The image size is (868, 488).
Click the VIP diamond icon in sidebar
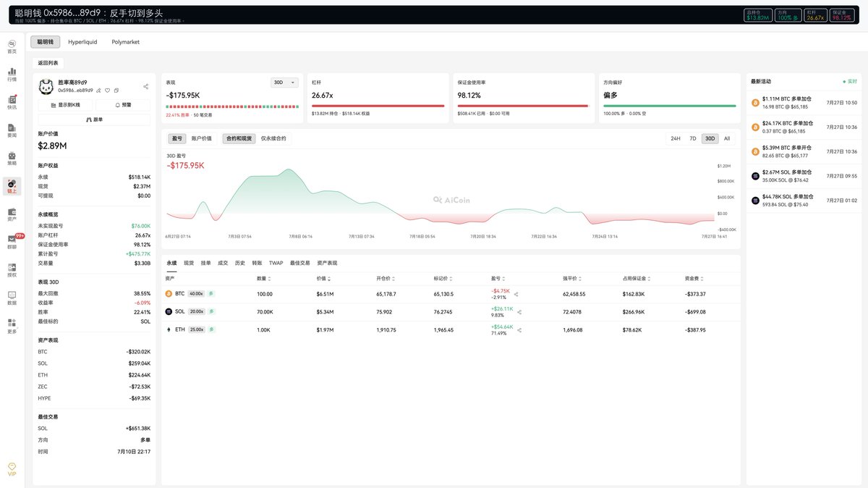pyautogui.click(x=12, y=468)
